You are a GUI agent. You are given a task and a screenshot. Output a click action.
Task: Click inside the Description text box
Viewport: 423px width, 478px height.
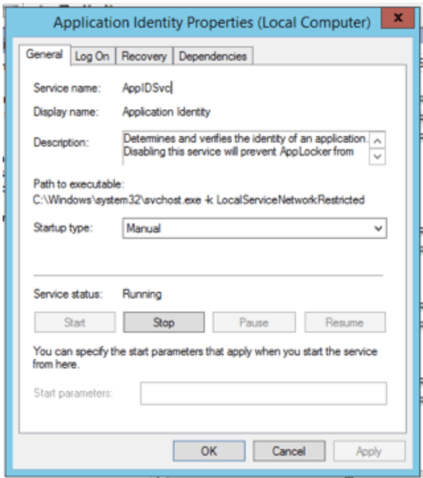pos(246,148)
